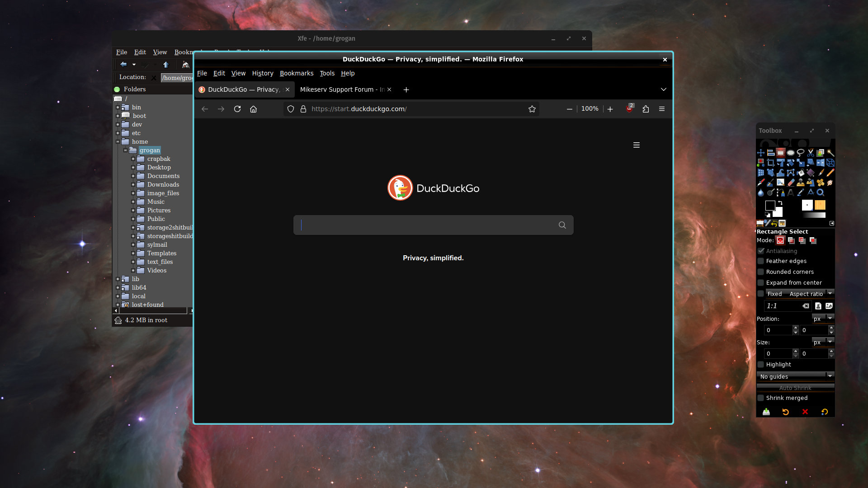Image resolution: width=868 pixels, height=488 pixels.
Task: Select the Fuzzy Select magic wand tool
Action: point(830,152)
